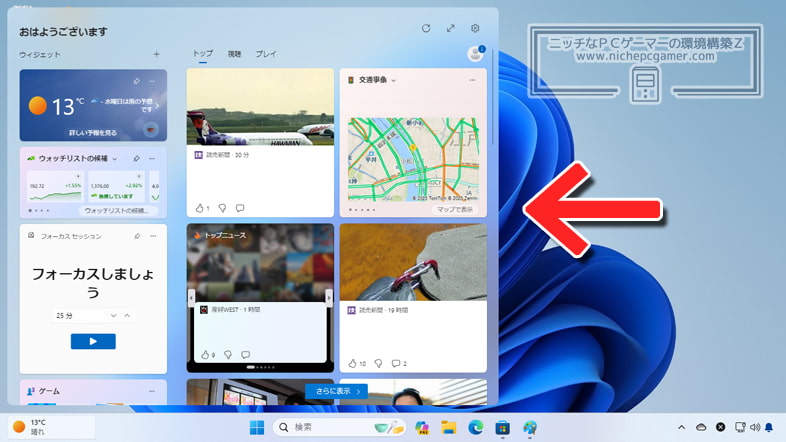This screenshot has width=786, height=442.
Task: Open notifications bell in taskbar
Action: coord(769,427)
